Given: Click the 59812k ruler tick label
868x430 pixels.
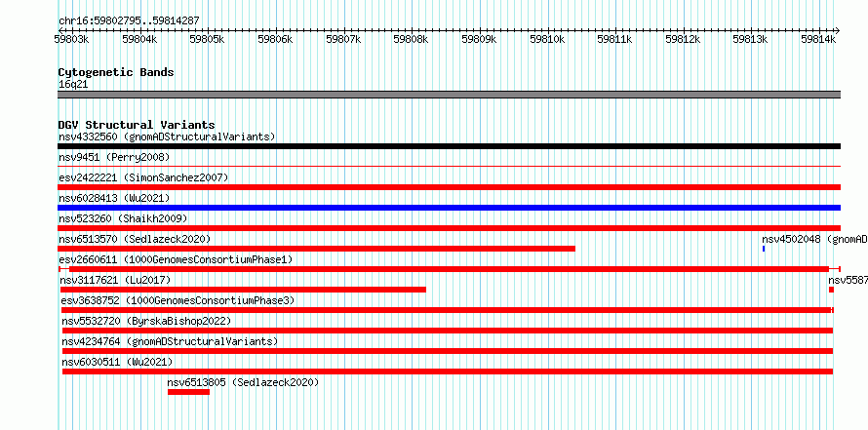Looking at the screenshot, I should (684, 39).
